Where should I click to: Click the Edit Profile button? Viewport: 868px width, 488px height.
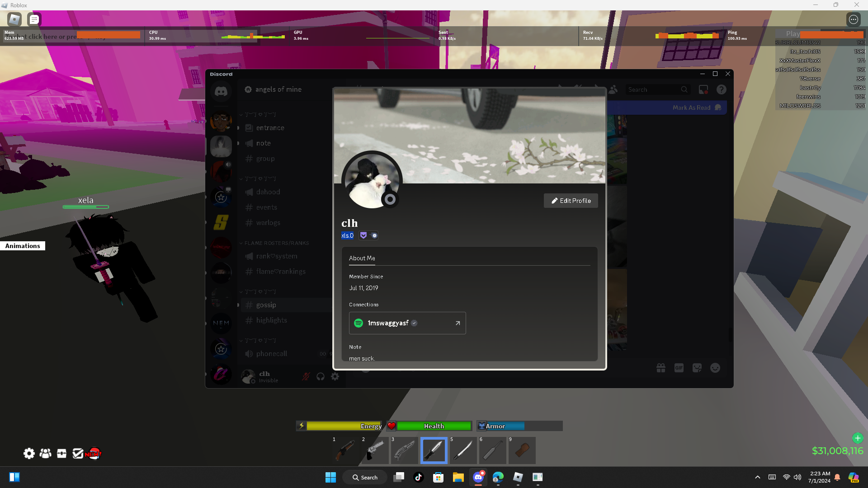click(x=571, y=201)
